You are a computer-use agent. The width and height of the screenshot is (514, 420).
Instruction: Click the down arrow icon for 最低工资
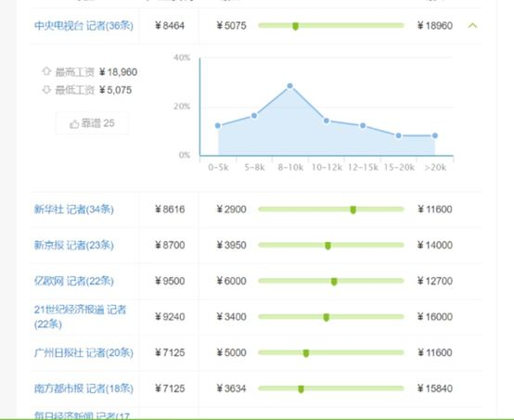pyautogui.click(x=46, y=89)
